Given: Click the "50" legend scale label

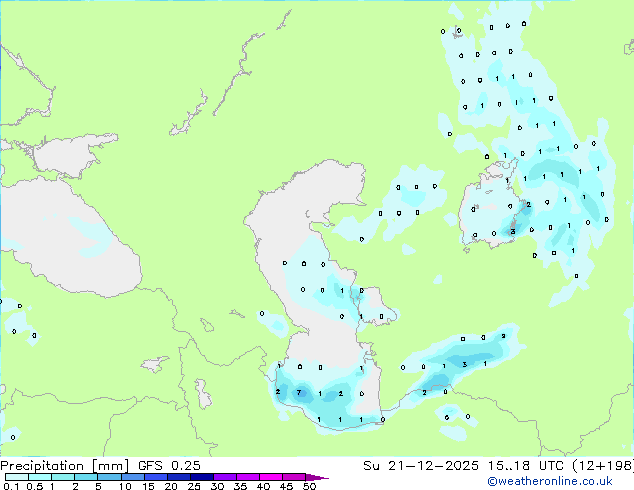Looking at the screenshot, I should pos(310,486).
